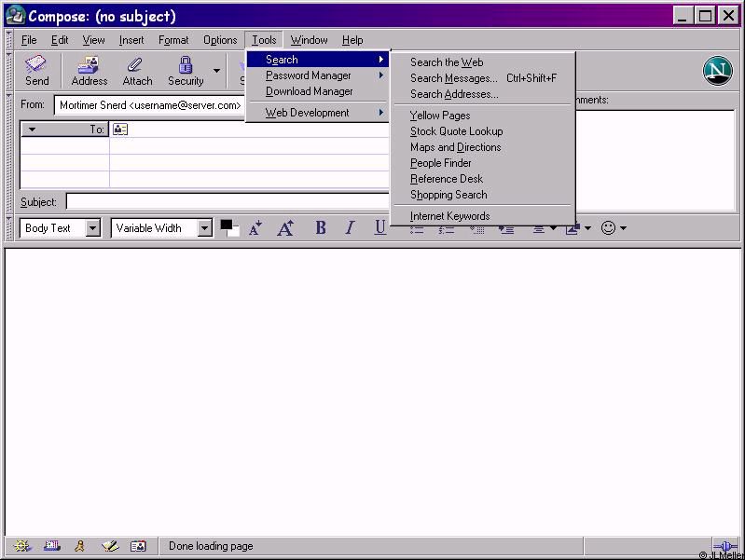Open Navigator from status bar icon

click(21, 546)
